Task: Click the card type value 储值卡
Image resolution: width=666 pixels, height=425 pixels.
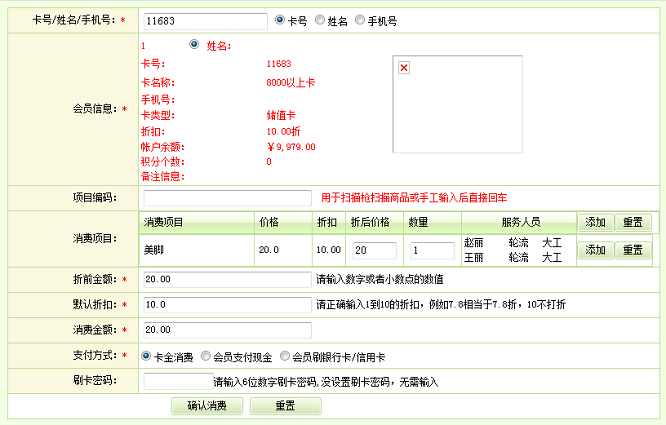Action: click(281, 115)
